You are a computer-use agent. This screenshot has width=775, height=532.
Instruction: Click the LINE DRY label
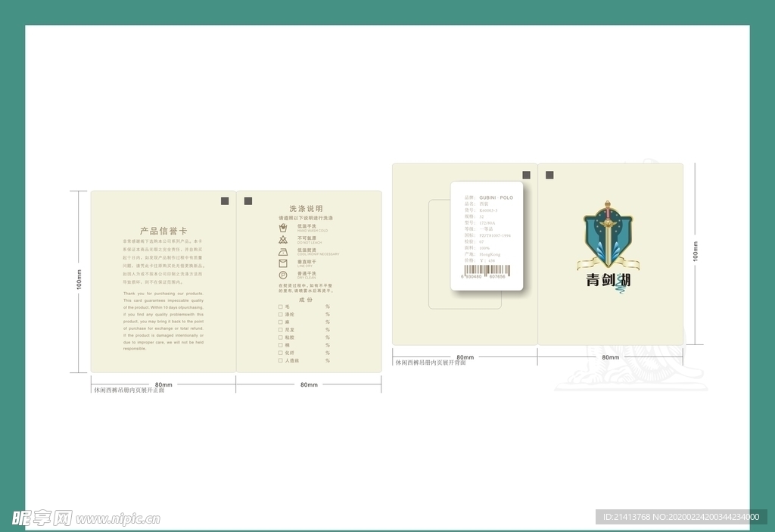coord(304,266)
